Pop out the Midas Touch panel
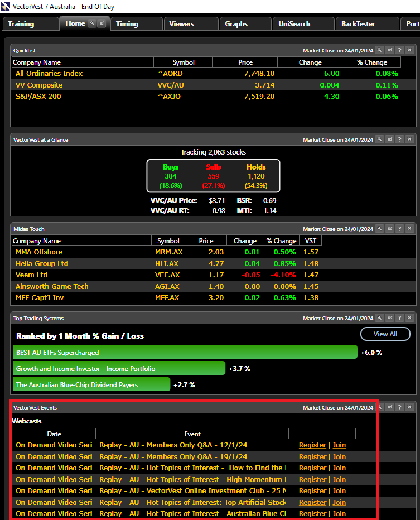Image resolution: width=420 pixels, height=520 pixels. [390, 229]
